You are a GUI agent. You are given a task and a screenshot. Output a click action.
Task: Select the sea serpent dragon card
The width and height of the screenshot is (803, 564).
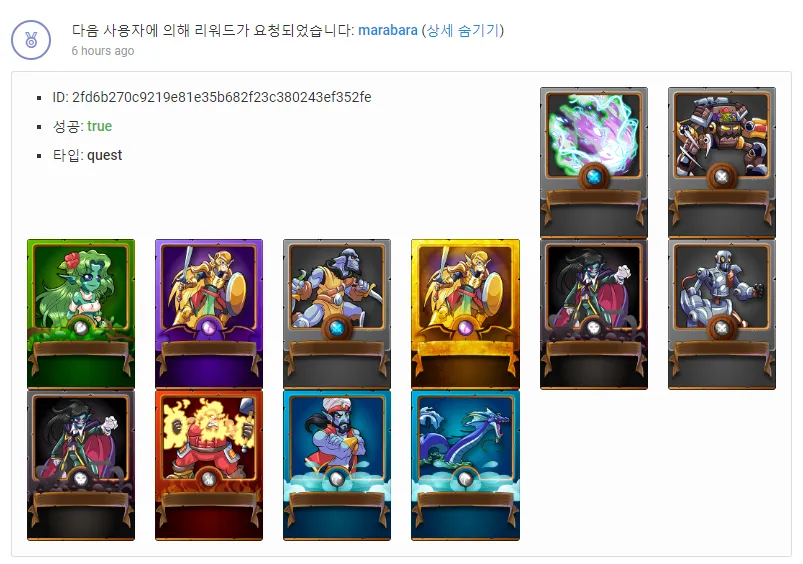(466, 465)
